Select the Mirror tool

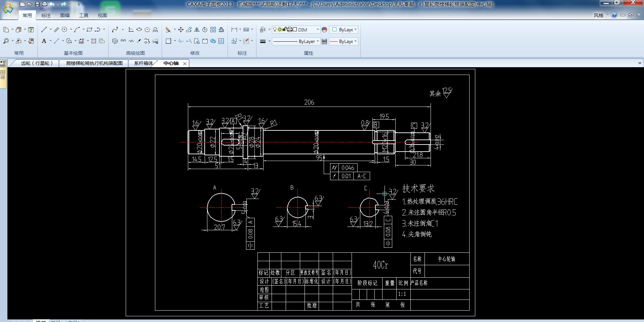coord(197,30)
